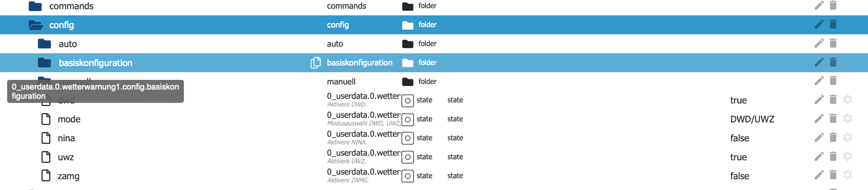This screenshot has height=190, width=868.
Task: Delete the basiskonfiguration folder via trash icon
Action: 833,62
